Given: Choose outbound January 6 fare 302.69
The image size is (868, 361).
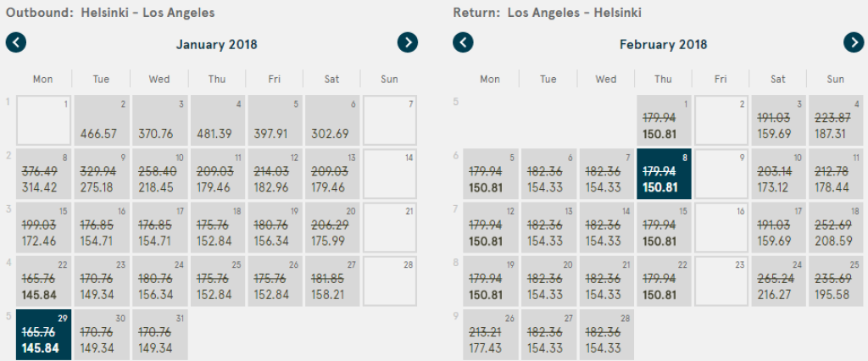Looking at the screenshot, I should [x=331, y=120].
